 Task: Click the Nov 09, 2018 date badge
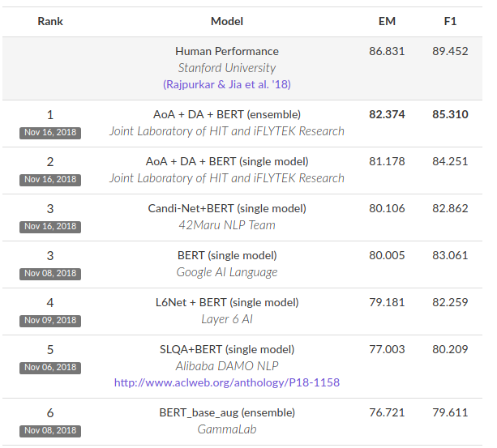(x=50, y=320)
